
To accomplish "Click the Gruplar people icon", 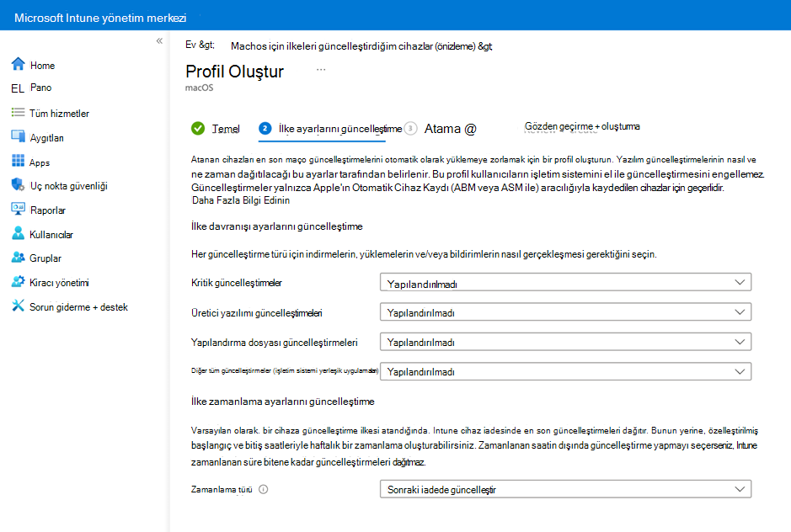I will point(19,258).
